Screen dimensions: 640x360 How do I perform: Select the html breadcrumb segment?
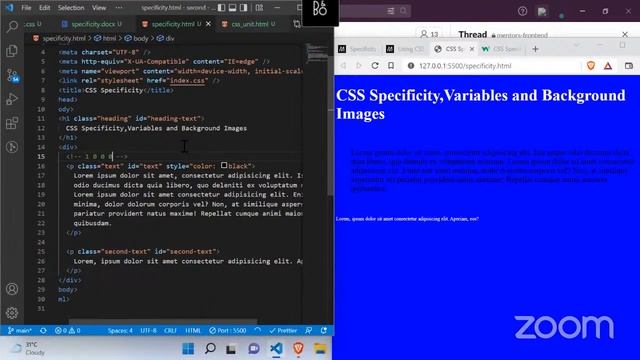[105, 38]
